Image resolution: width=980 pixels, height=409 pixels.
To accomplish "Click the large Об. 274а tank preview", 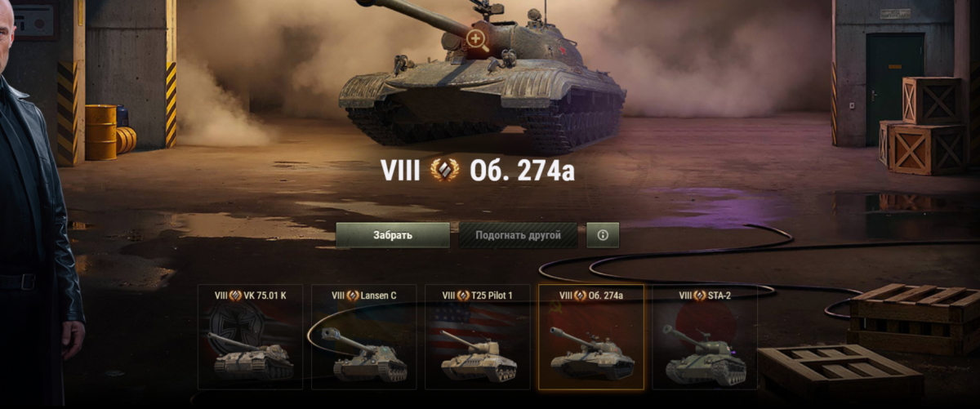I will tap(482, 78).
